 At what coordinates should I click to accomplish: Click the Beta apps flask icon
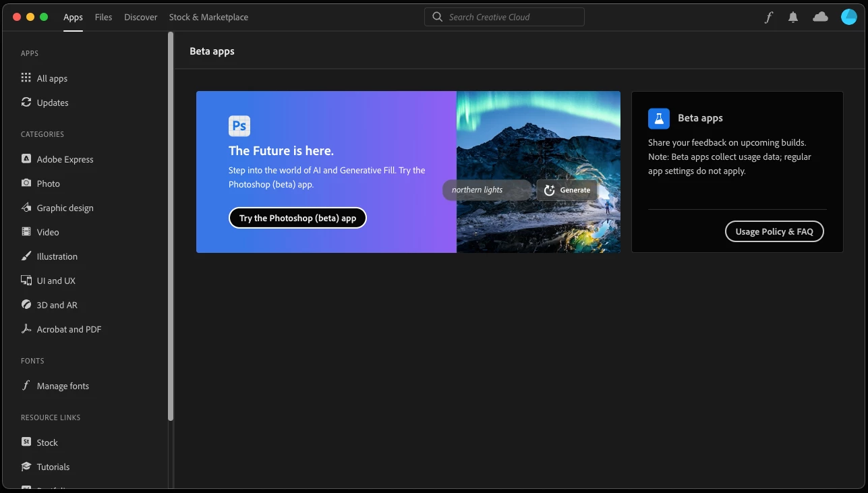click(x=659, y=118)
